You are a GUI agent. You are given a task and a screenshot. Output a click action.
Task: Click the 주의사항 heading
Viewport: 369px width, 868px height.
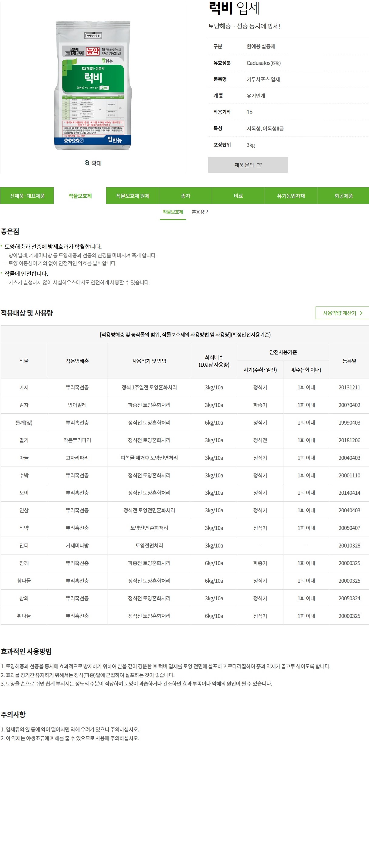click(13, 714)
